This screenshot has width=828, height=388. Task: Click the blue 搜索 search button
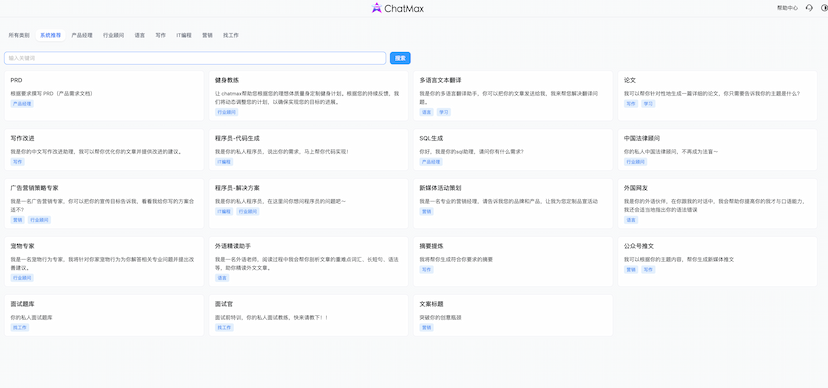click(x=400, y=58)
